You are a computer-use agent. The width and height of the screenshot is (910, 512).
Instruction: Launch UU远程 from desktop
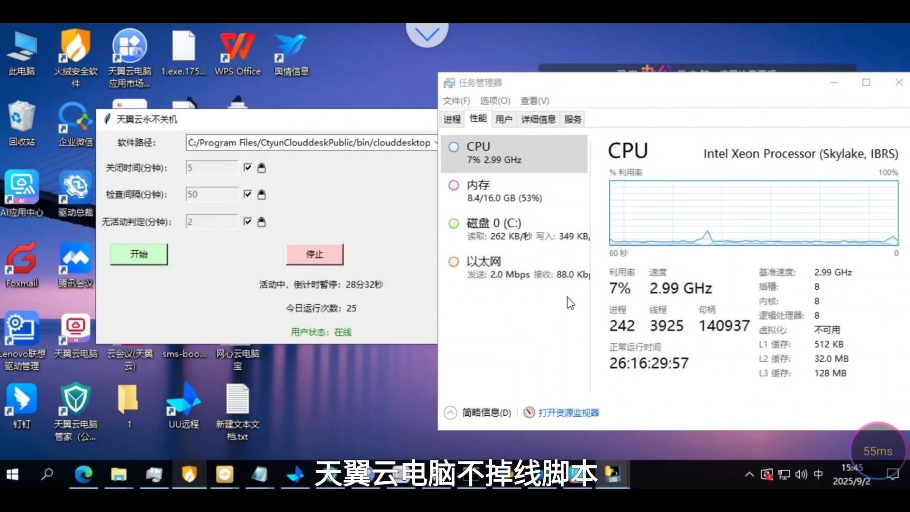(183, 406)
